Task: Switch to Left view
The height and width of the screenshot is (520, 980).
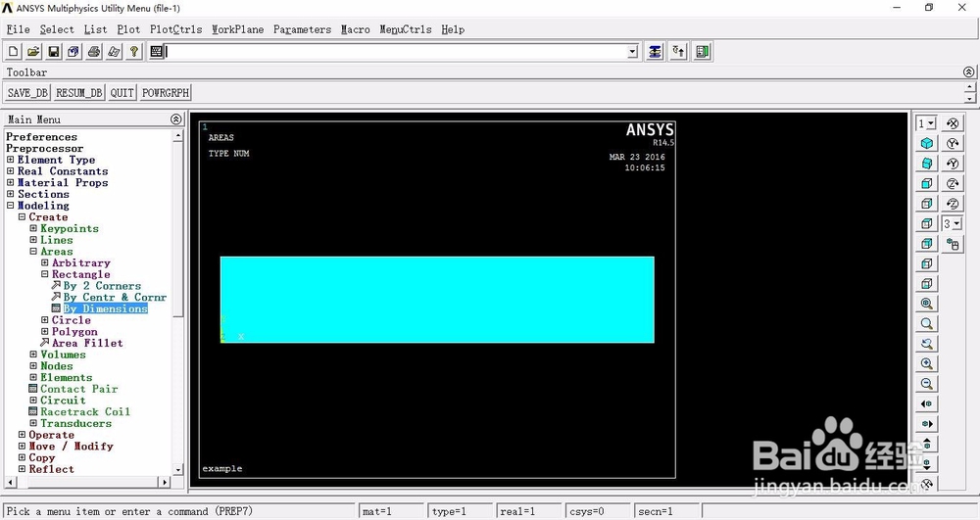Action: (x=927, y=263)
